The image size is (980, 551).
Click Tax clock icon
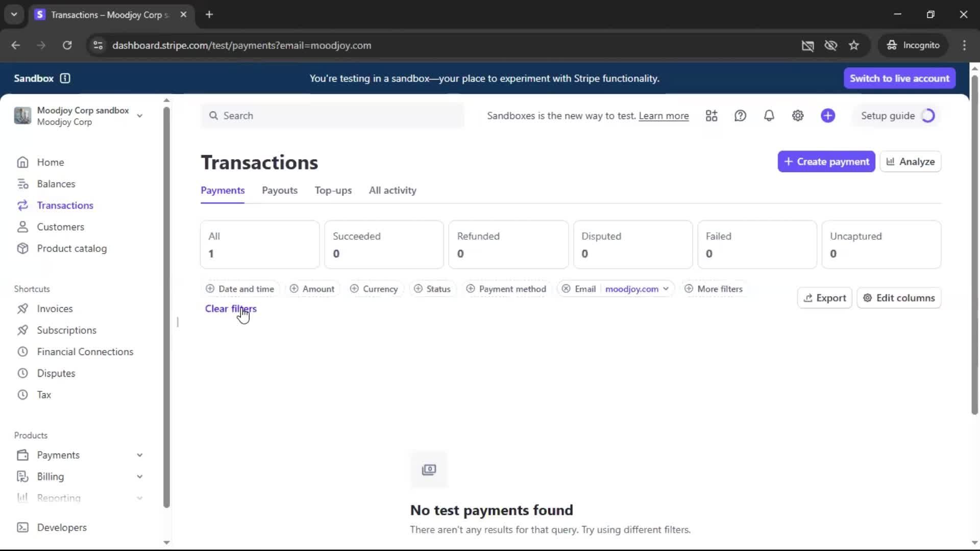pos(22,395)
